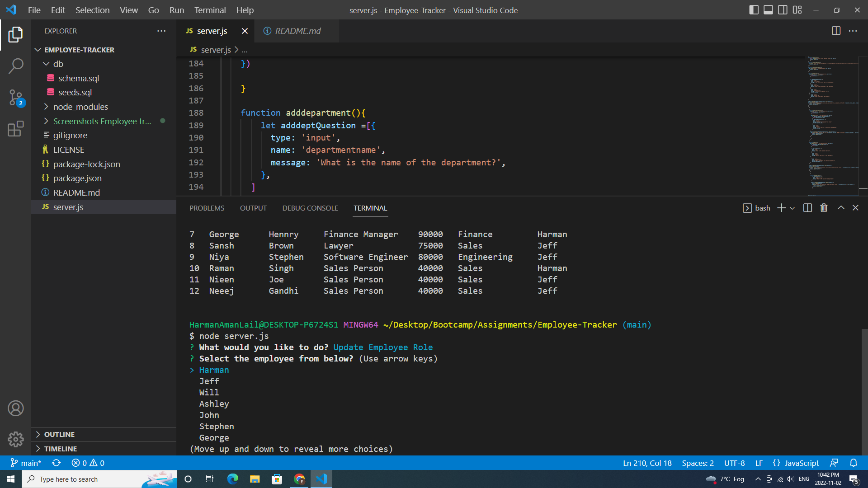Kill the terminal using the trash icon
The height and width of the screenshot is (488, 868).
(823, 207)
